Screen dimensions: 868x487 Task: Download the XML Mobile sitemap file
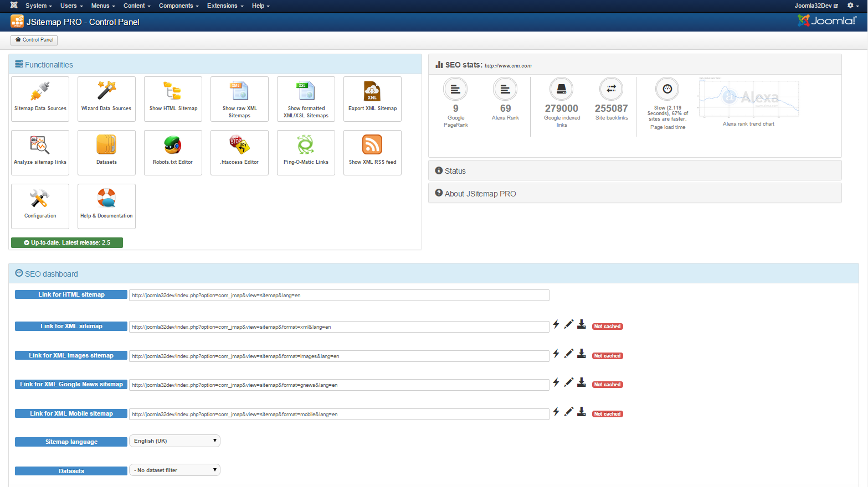[x=582, y=412]
